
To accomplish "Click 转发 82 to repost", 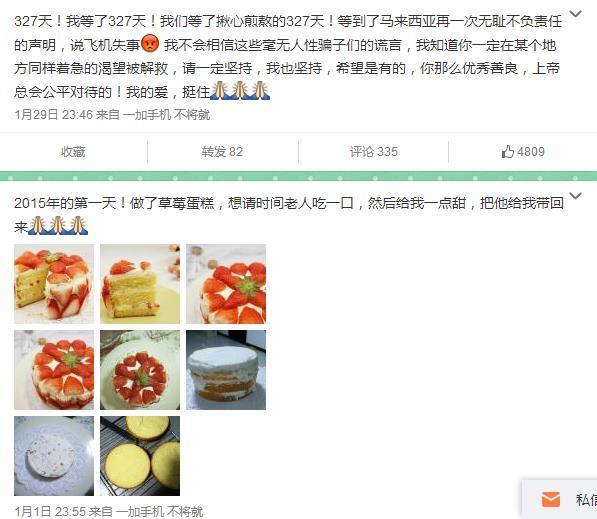I will click(x=222, y=152).
